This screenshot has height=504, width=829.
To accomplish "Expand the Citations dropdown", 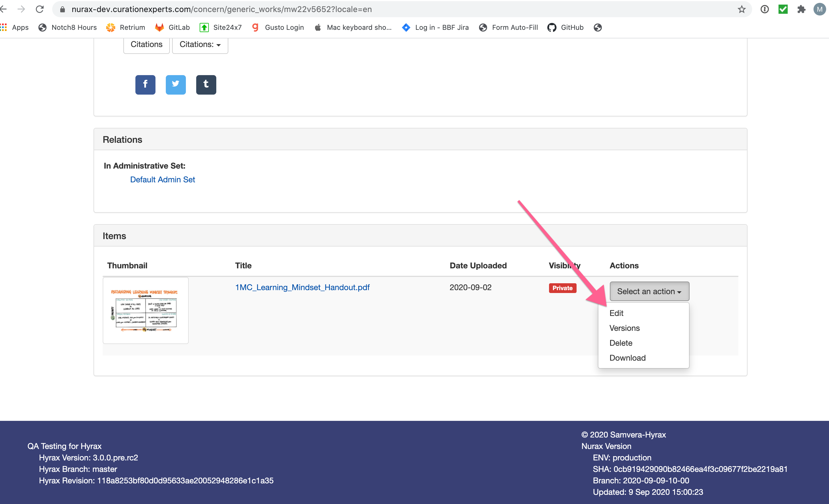I will tap(200, 44).
